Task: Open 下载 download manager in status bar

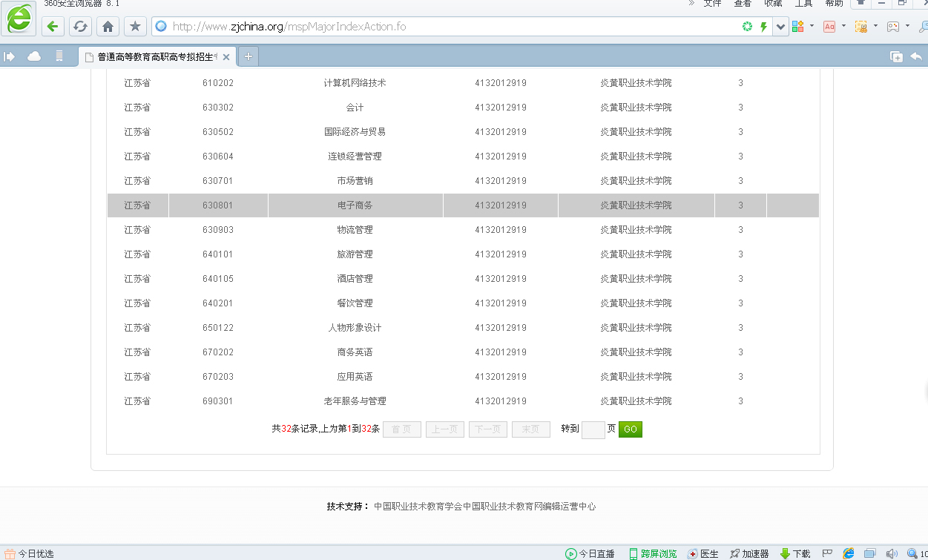Action: click(x=795, y=553)
